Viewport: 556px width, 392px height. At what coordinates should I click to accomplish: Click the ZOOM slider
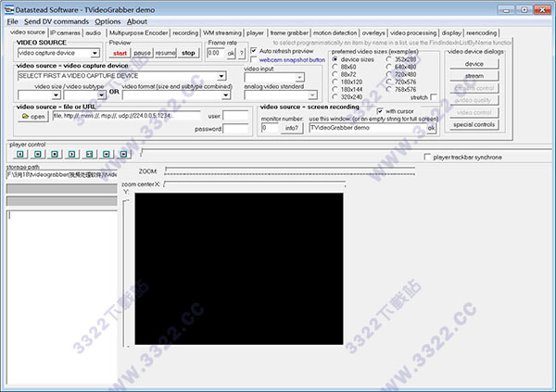click(289, 171)
